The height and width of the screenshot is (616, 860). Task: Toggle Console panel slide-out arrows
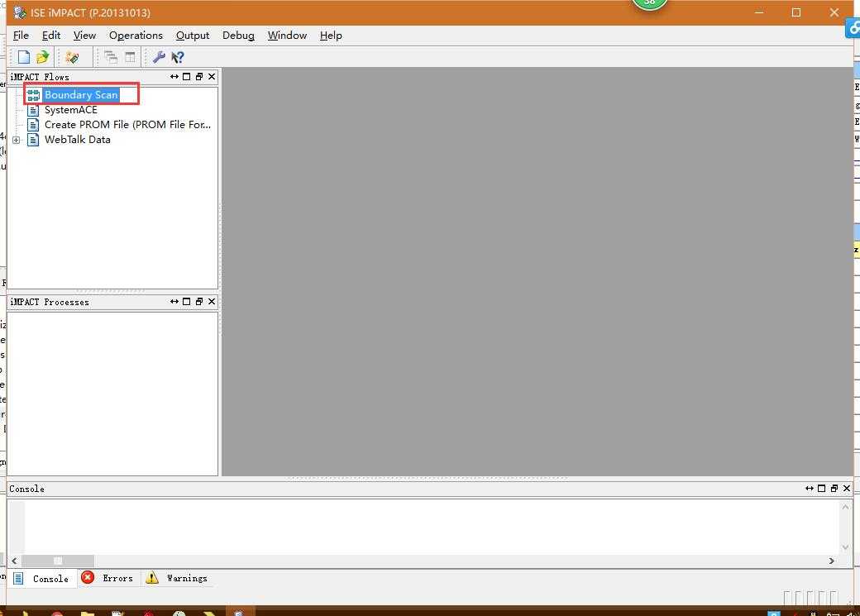coord(810,488)
